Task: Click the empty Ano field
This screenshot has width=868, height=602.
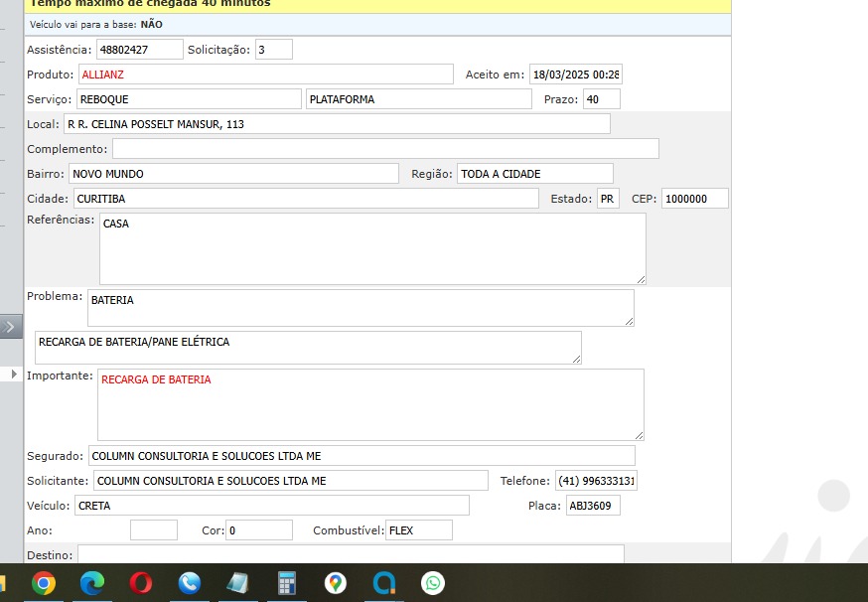Action: click(154, 530)
